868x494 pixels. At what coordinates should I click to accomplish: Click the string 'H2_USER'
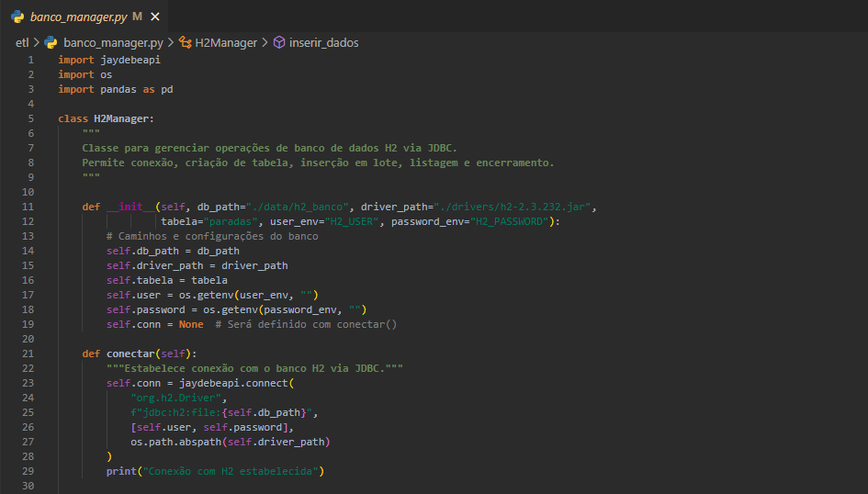pos(352,221)
